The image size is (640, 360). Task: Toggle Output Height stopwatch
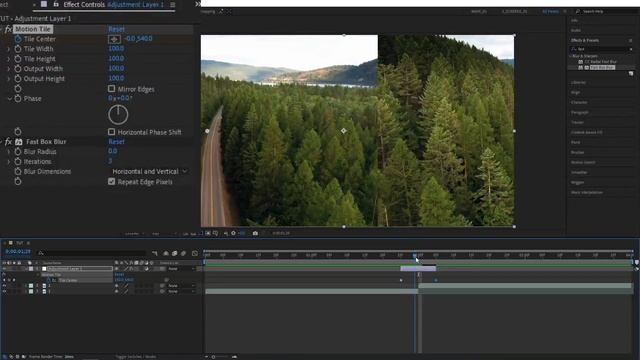[x=18, y=78]
